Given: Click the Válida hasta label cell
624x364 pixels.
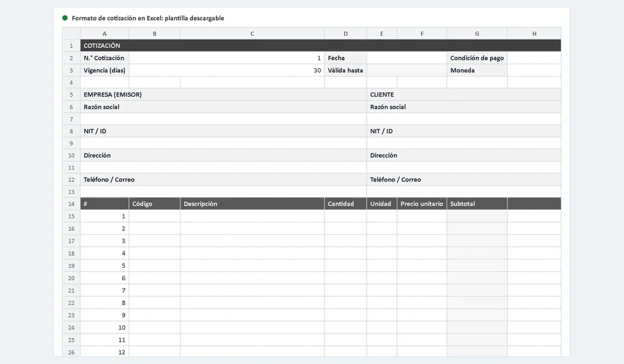Looking at the screenshot, I should click(x=345, y=70).
